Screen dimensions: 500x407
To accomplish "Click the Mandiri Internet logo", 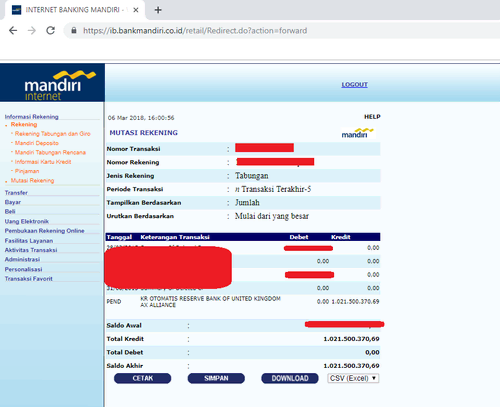I will tap(53, 83).
